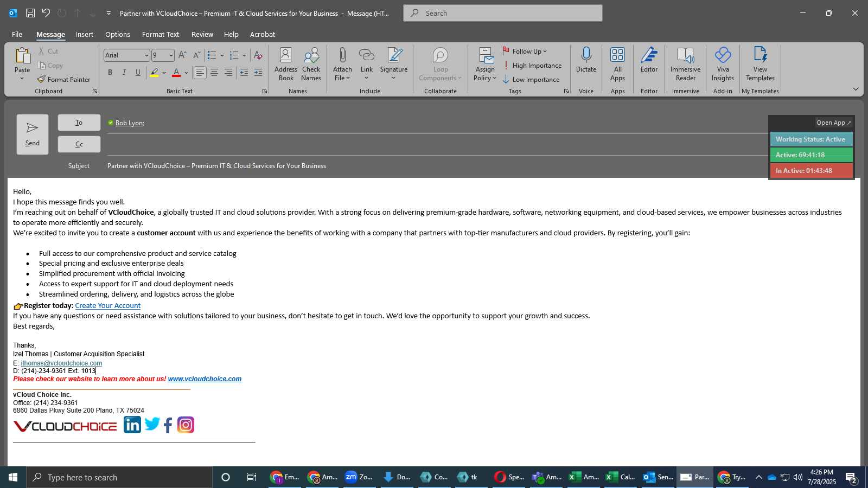The width and height of the screenshot is (868, 488).
Task: Set center text alignment
Action: (214, 72)
